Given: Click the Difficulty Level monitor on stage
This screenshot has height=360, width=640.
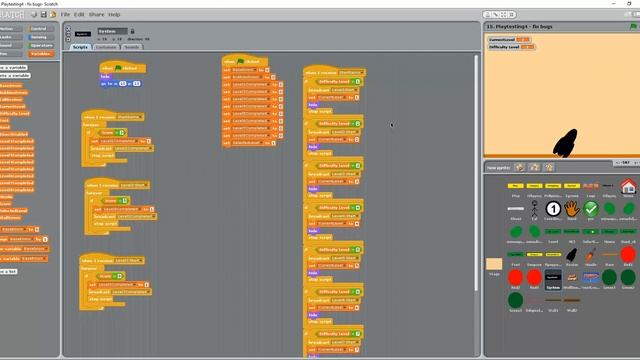Looking at the screenshot, I should (x=511, y=47).
